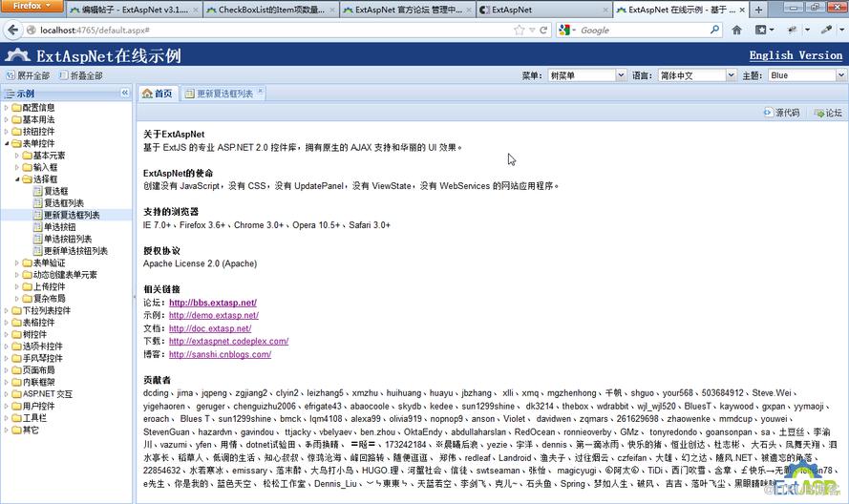
Task: Collapse the 示例 sidebar panel with double-arrow
Action: tap(125, 94)
